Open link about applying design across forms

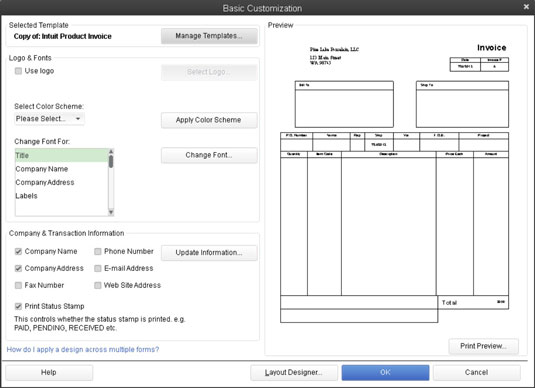point(83,349)
